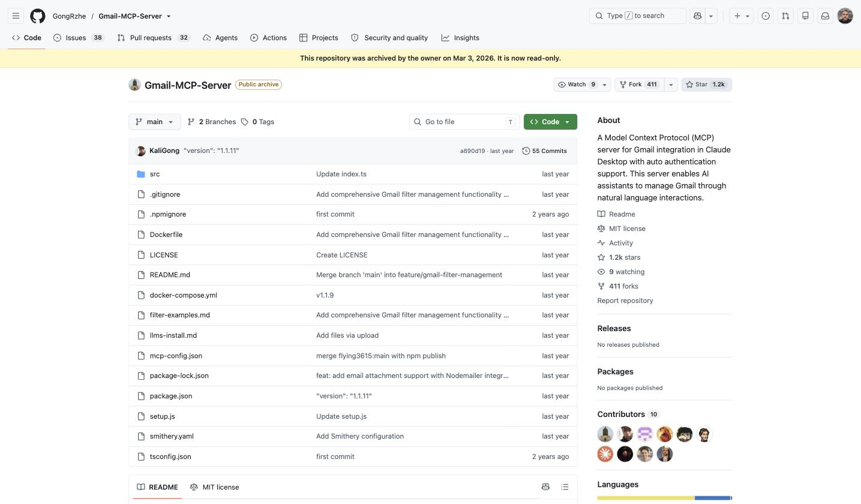
Task: Open Readme link in About sidebar
Action: pos(616,214)
